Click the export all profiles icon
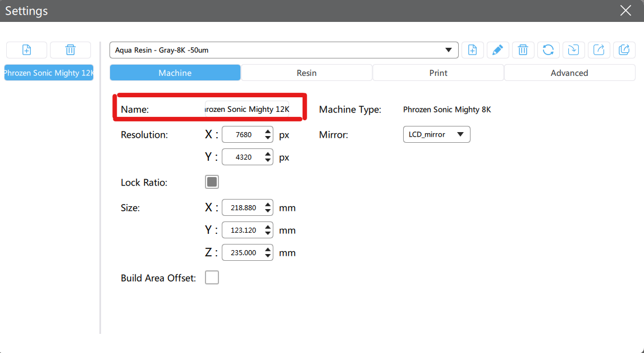Image resolution: width=644 pixels, height=353 pixels. pos(624,50)
